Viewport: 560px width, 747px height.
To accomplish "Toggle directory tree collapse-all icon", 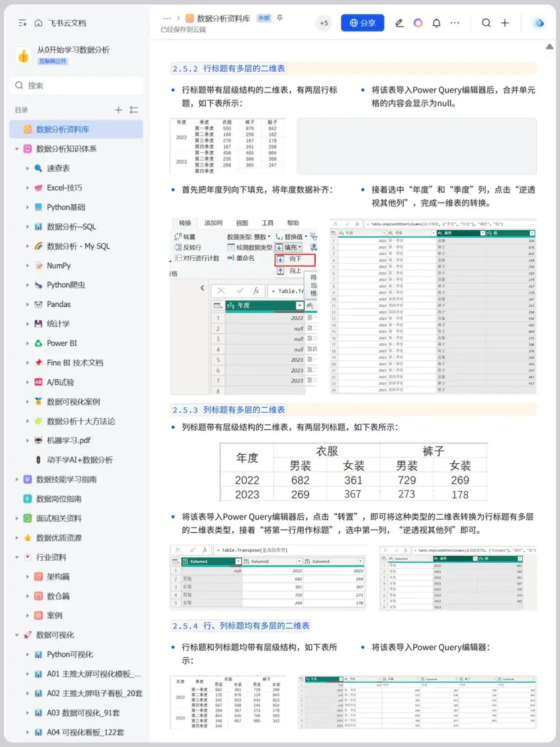I will click(134, 110).
